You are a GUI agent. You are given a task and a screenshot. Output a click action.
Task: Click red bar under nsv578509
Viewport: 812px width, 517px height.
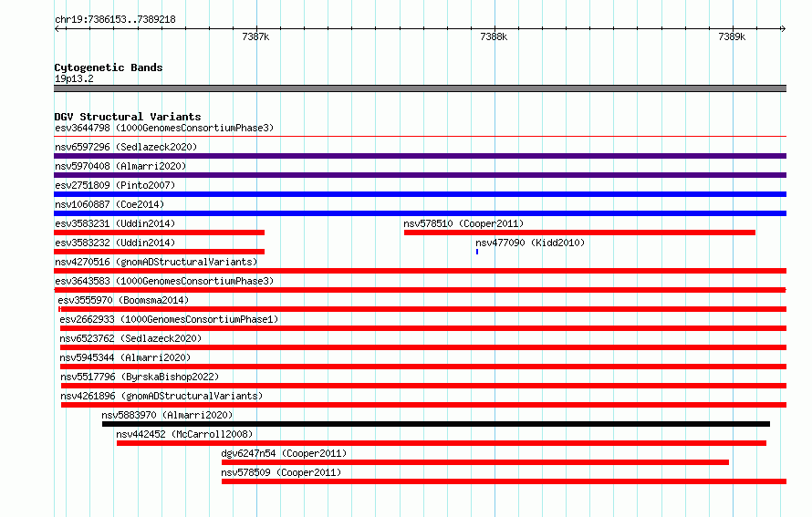[x=504, y=481]
